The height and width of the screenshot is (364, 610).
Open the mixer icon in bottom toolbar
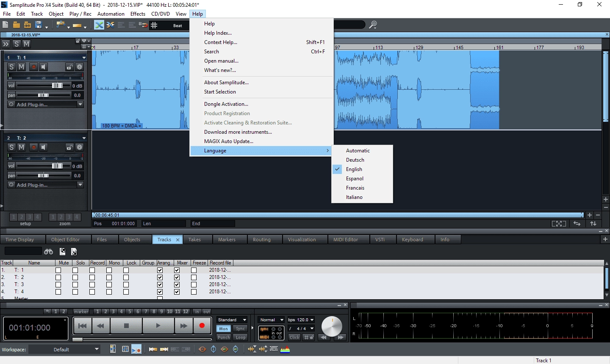[125, 349]
